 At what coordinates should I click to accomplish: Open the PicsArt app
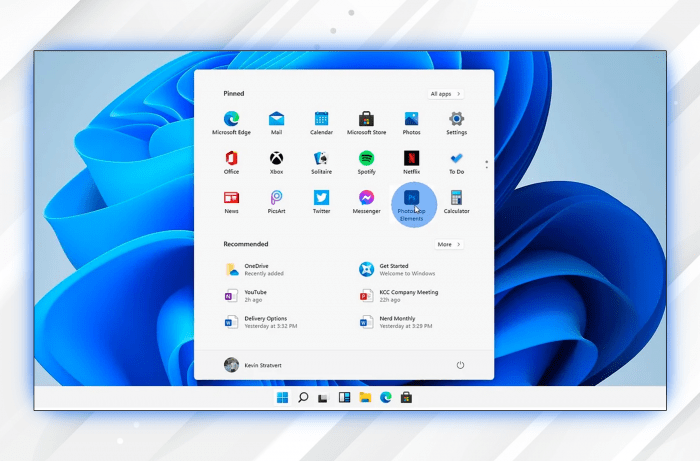276,198
